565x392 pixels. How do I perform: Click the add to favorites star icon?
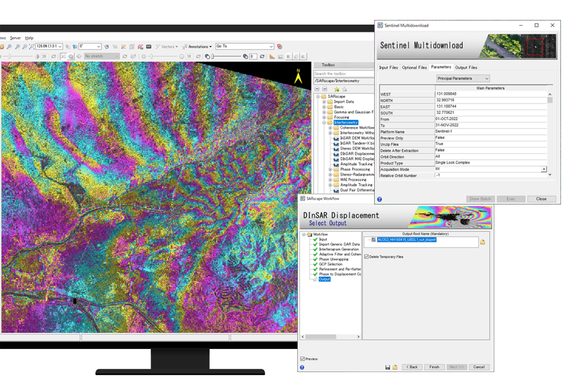(336, 89)
